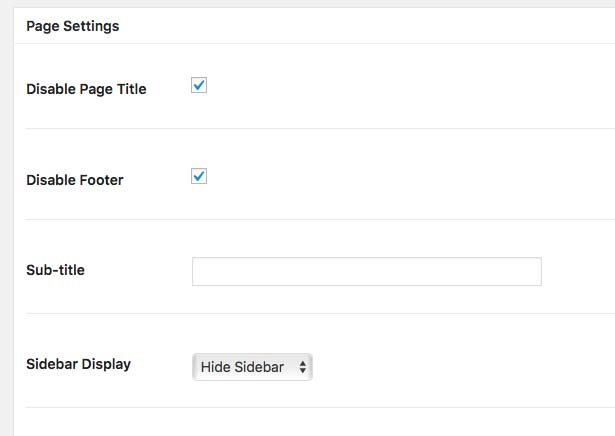The image size is (615, 436).
Task: Open the Sidebar Display dropdown
Action: tap(252, 367)
